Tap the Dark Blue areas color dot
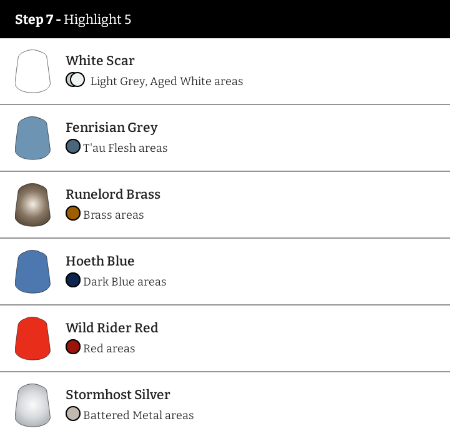 click(x=73, y=280)
